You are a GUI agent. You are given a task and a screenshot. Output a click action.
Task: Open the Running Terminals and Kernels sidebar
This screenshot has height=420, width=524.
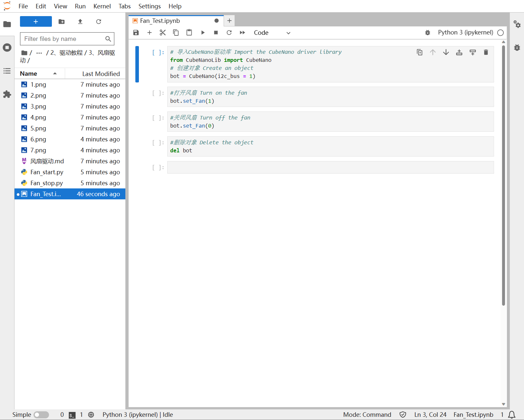click(7, 48)
